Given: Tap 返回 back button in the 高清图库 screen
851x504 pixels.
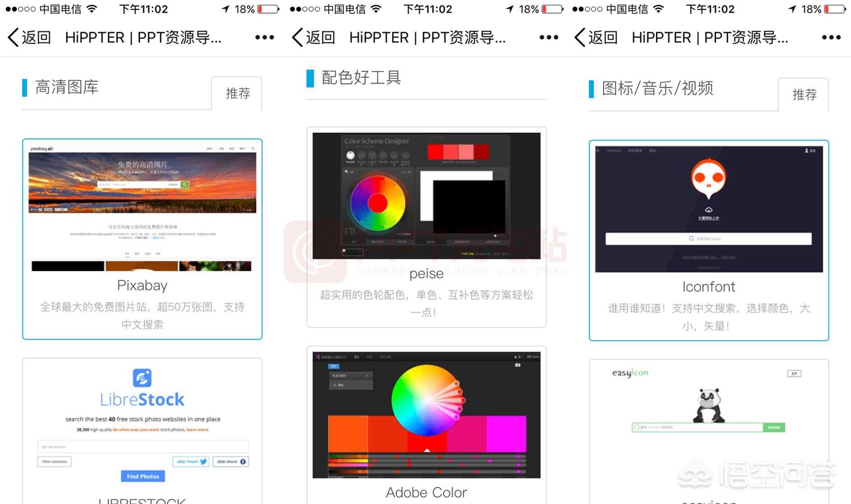Looking at the screenshot, I should 30,37.
